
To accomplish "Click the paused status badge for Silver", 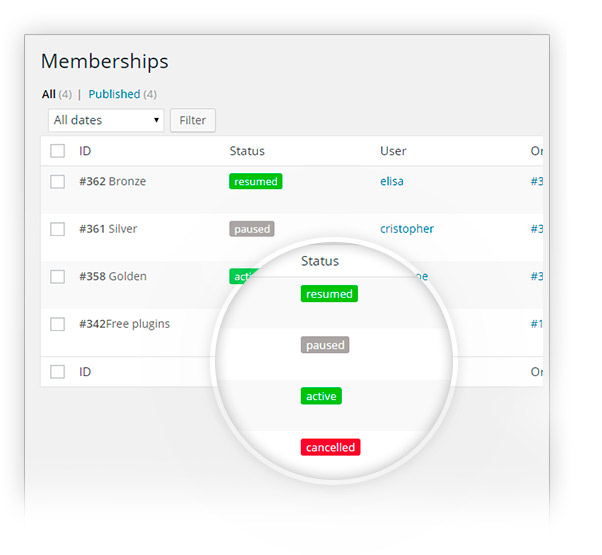I will tap(252, 229).
